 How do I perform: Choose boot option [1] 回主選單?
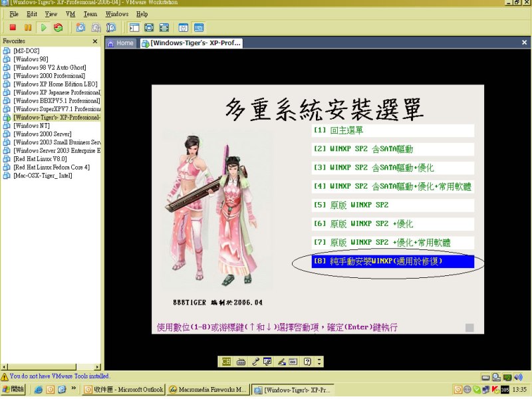392,130
